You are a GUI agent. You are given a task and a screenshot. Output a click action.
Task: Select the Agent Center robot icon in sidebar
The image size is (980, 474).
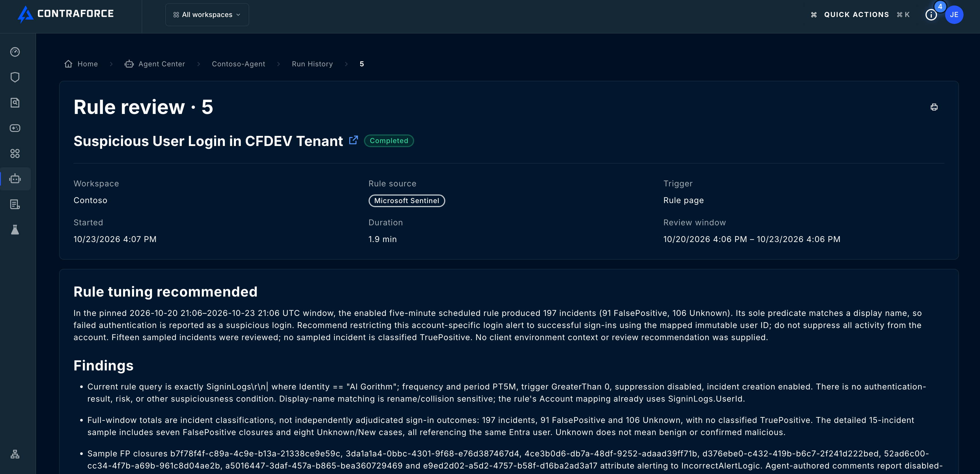pos(15,179)
